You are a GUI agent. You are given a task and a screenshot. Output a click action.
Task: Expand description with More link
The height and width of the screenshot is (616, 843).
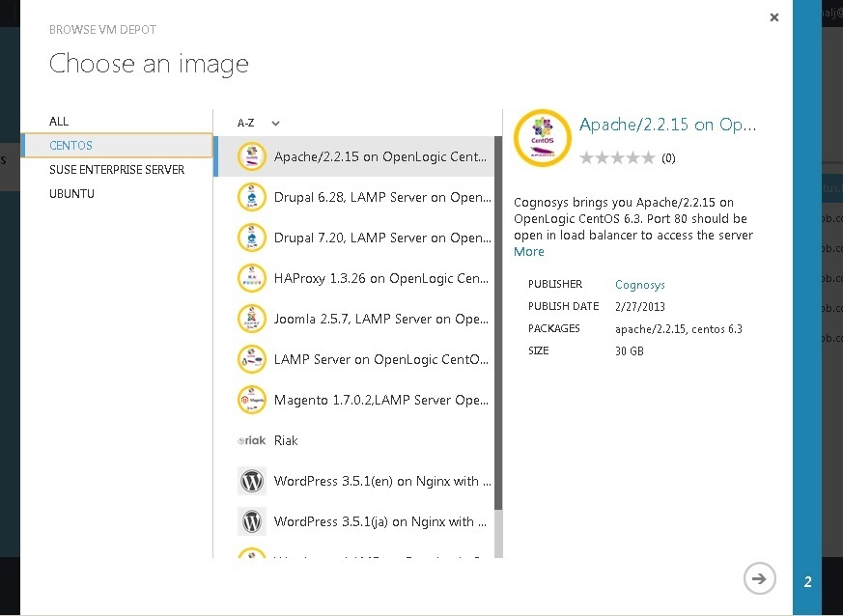(529, 252)
